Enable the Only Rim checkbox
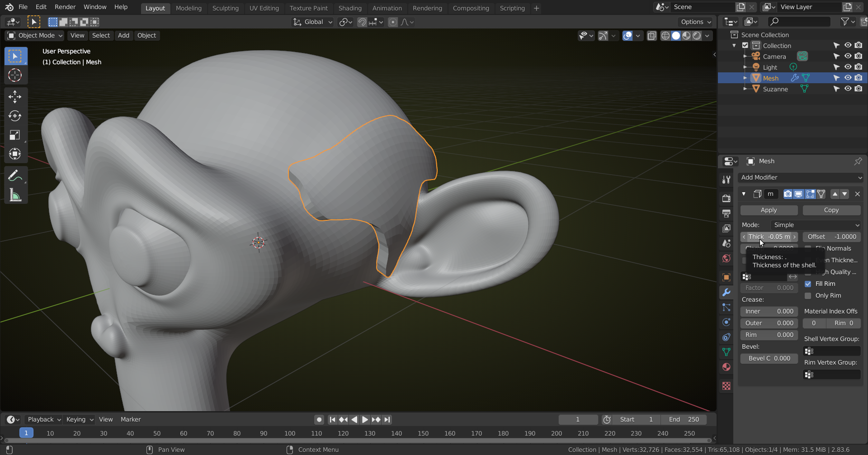 point(808,296)
